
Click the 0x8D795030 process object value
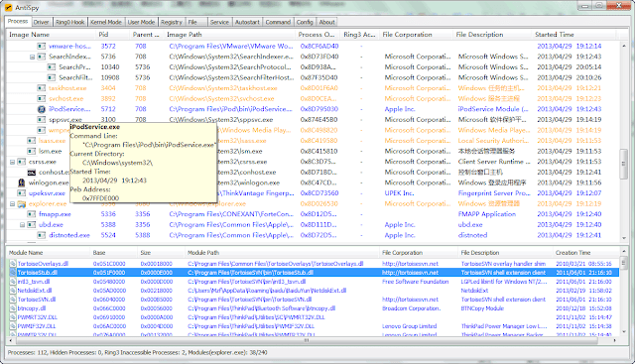319,109
